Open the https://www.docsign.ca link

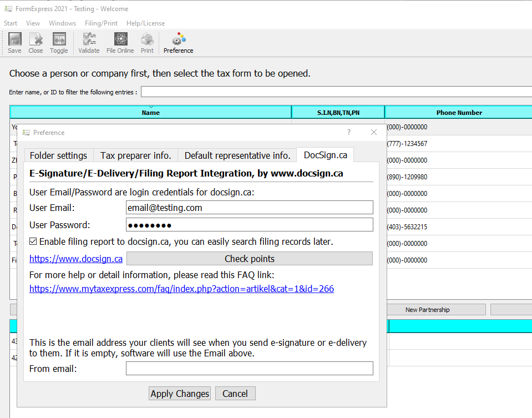pyautogui.click(x=76, y=259)
